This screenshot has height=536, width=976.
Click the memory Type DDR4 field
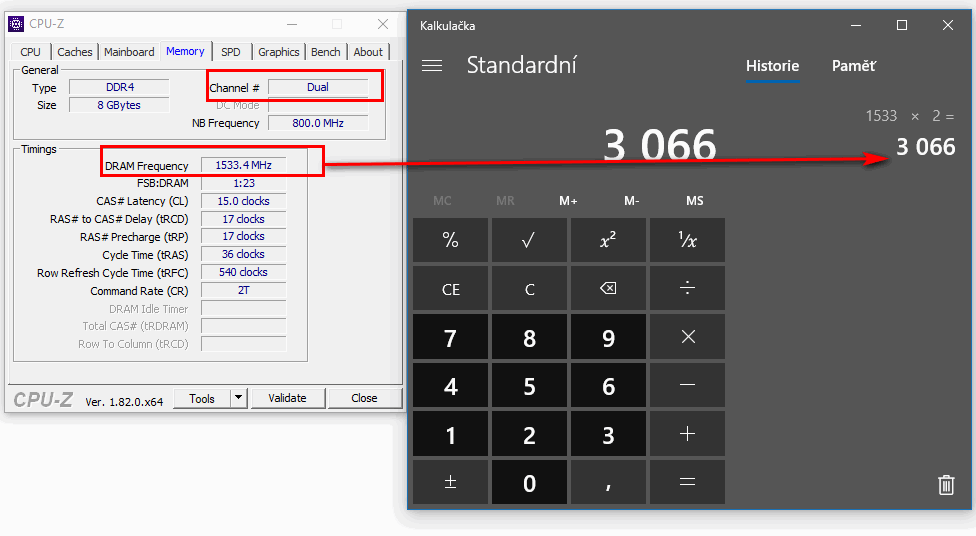click(119, 87)
